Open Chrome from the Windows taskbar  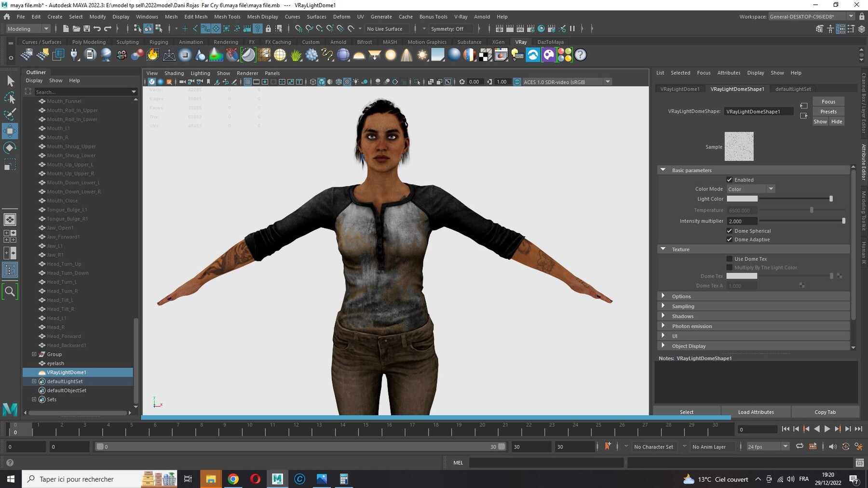point(233,479)
